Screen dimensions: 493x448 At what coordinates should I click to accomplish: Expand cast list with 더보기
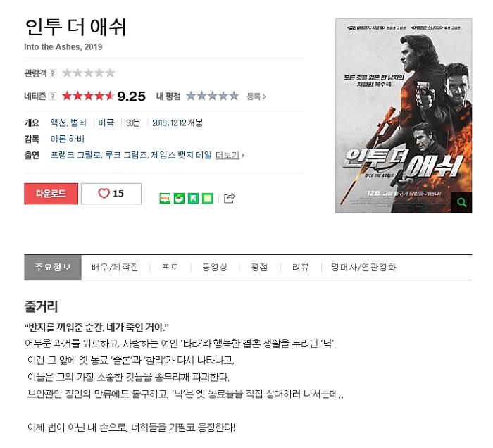point(230,155)
